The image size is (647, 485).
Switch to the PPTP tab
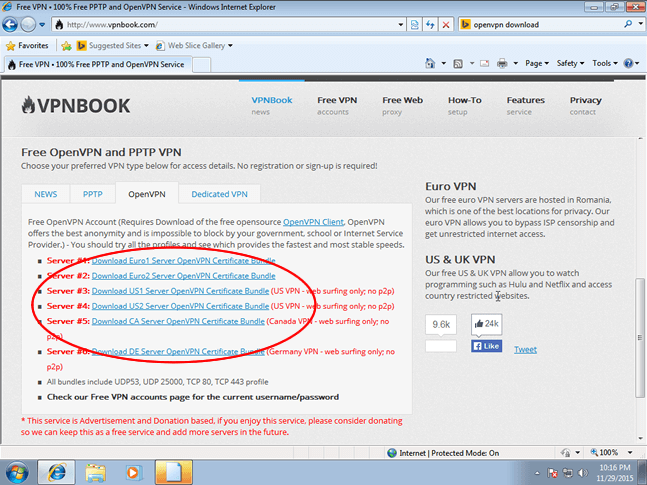coord(92,194)
